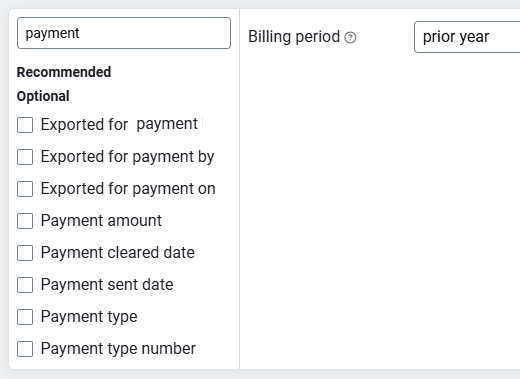Open the Billing period 'prior year' dropdown
This screenshot has height=379, width=520.
coord(467,37)
